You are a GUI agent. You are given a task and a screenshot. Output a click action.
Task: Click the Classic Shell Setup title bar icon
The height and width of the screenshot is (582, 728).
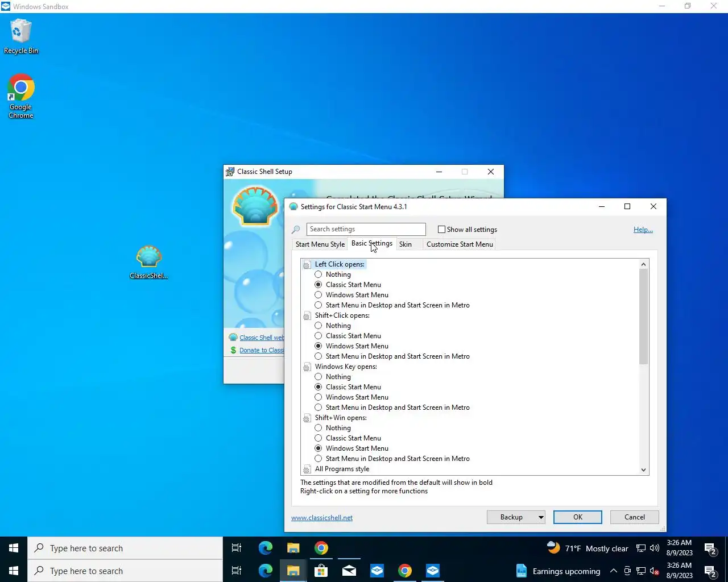tap(230, 172)
